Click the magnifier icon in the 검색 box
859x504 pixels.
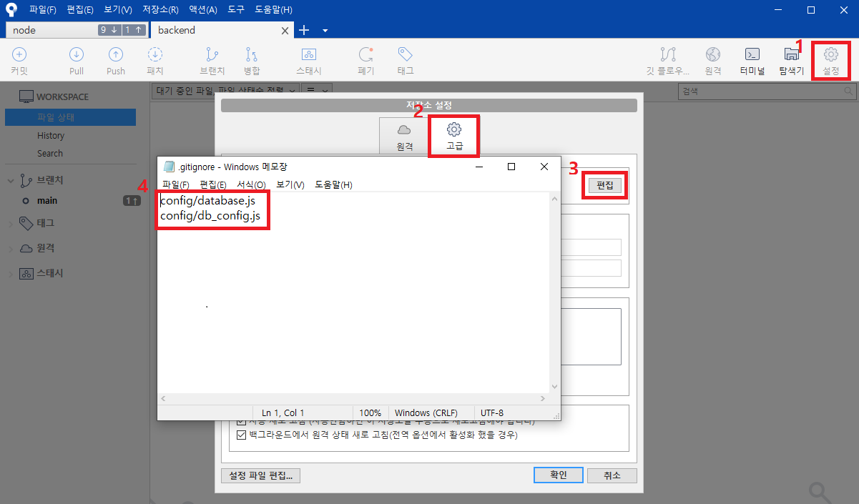click(848, 92)
